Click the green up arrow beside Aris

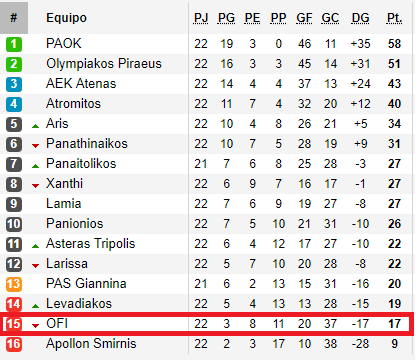tap(35, 126)
